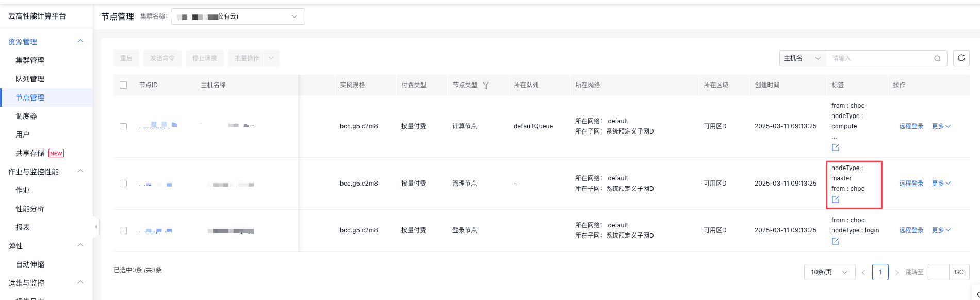Edit tags of the compute node row
The width and height of the screenshot is (980, 300).
click(836, 147)
